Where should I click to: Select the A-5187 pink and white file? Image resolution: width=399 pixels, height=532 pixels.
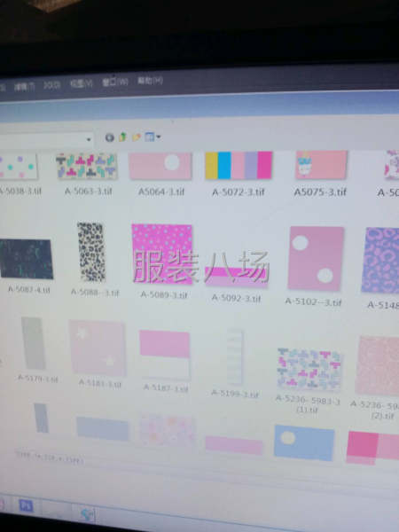click(x=165, y=354)
